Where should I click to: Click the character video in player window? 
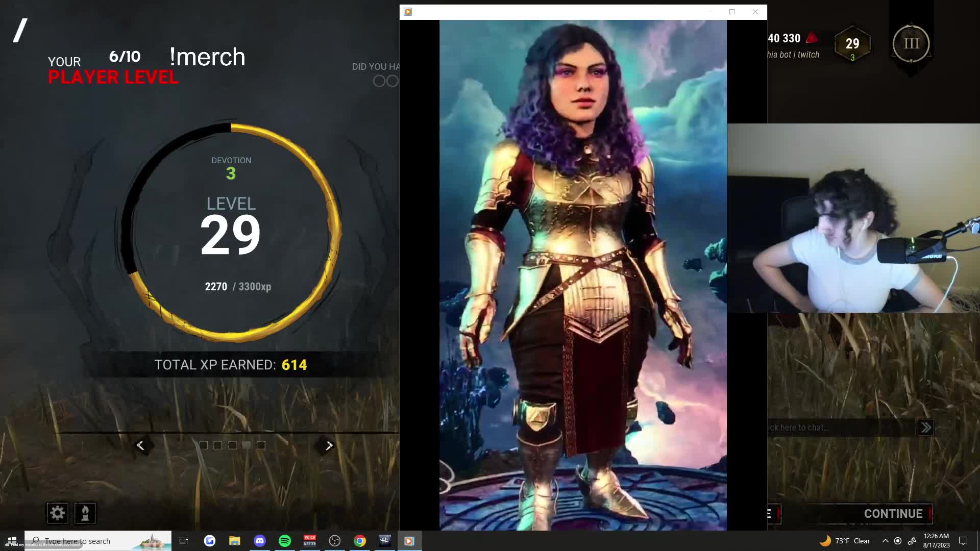click(x=583, y=275)
